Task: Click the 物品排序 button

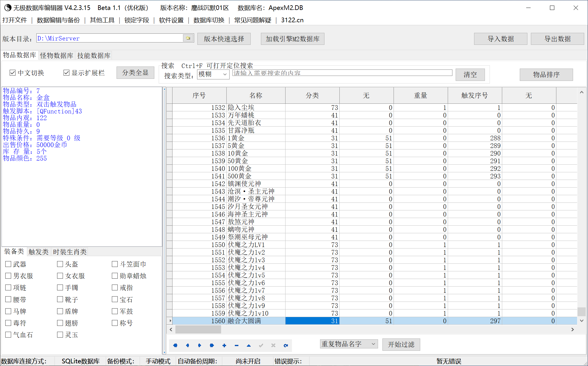Action: click(546, 74)
